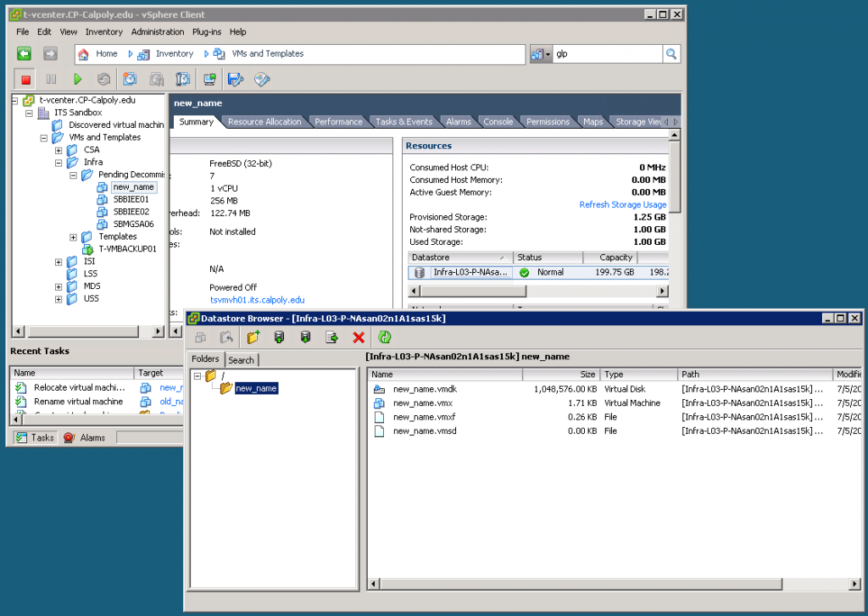The width and height of the screenshot is (868, 616).
Task: Expand the CSA folder
Action: coord(58,151)
